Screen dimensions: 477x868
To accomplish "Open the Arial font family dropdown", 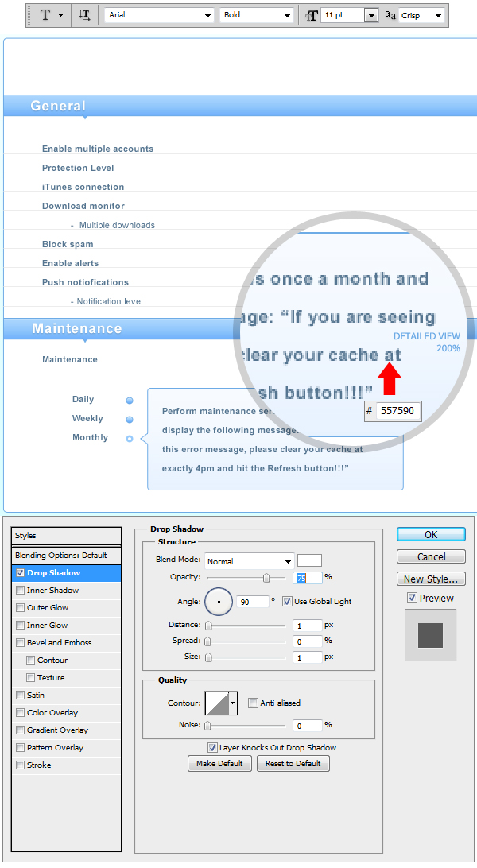I will pos(159,15).
